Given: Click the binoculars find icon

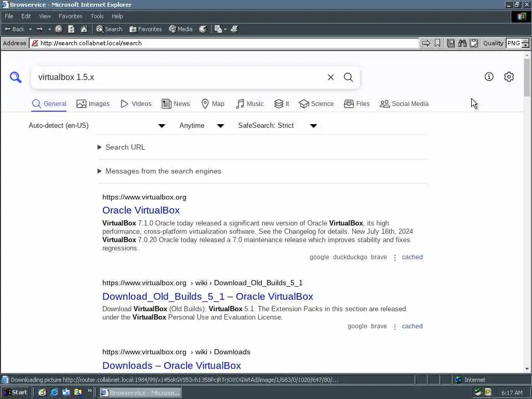Looking at the screenshot, I should pyautogui.click(x=462, y=43).
